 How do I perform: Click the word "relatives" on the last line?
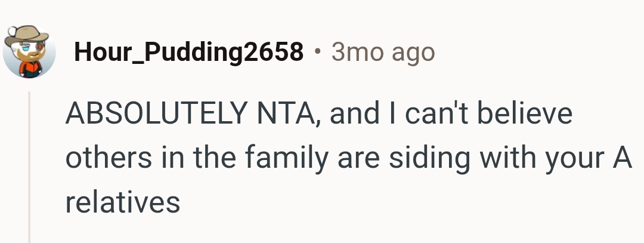pyautogui.click(x=122, y=202)
